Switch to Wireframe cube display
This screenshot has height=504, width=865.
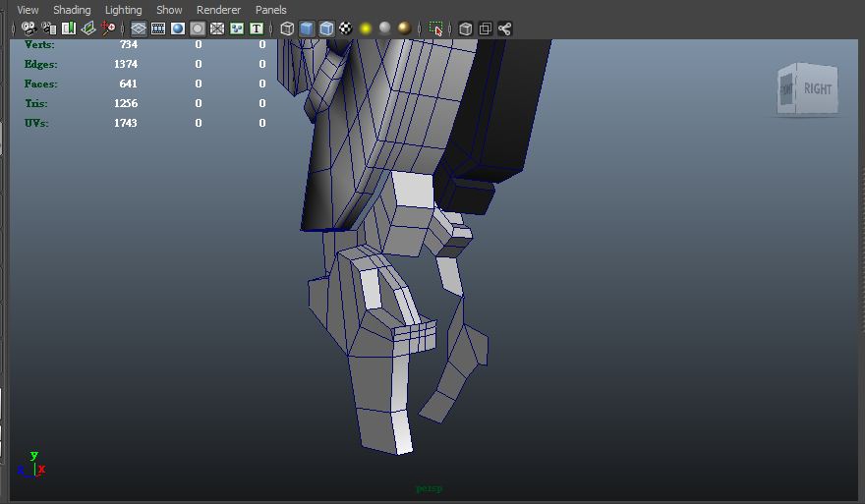(x=287, y=28)
